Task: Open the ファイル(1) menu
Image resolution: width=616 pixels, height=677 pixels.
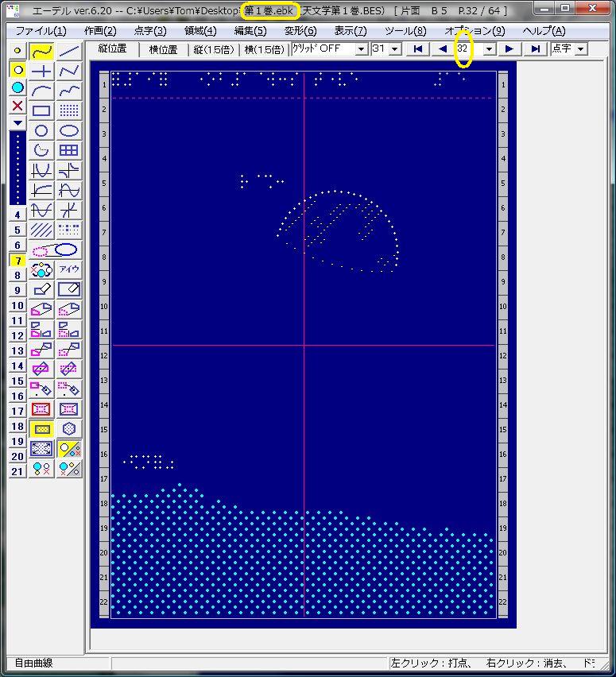Action: tap(41, 31)
